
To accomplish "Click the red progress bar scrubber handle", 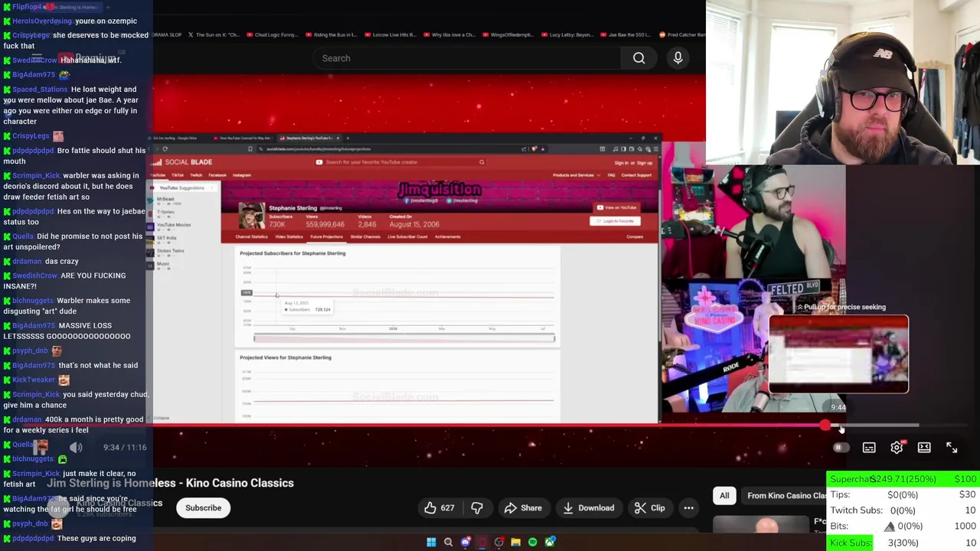I will [x=825, y=425].
